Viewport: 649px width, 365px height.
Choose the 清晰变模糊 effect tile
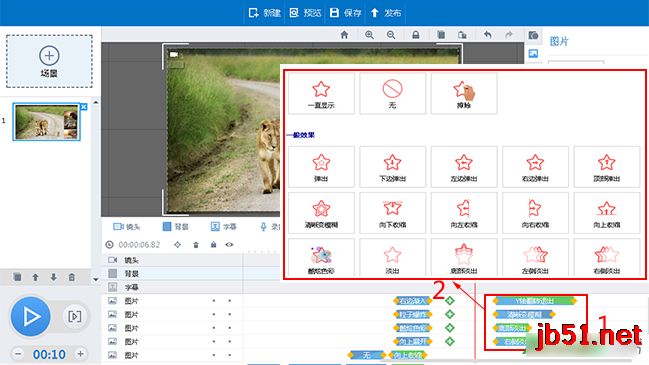pos(321,213)
